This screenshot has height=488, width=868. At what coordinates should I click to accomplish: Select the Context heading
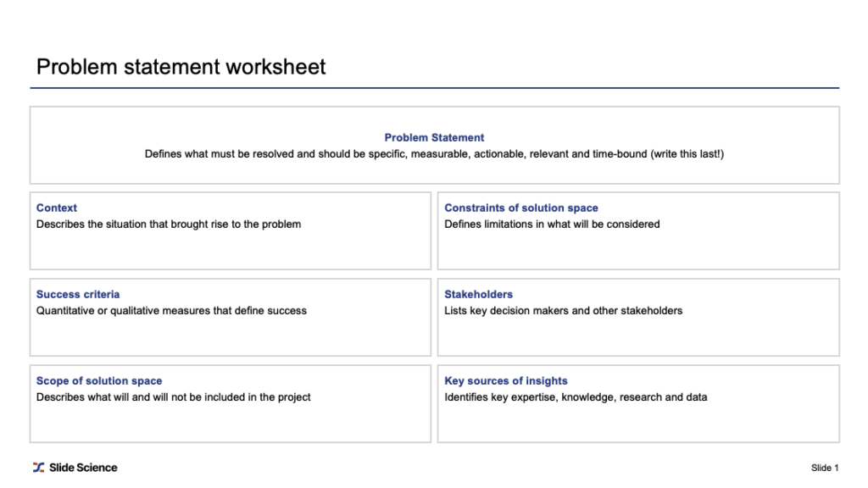click(57, 208)
